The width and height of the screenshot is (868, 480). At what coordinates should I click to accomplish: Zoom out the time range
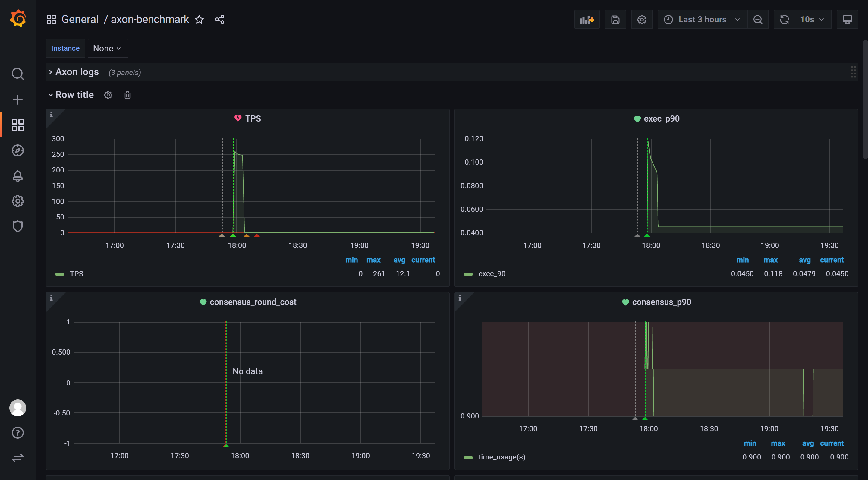758,20
